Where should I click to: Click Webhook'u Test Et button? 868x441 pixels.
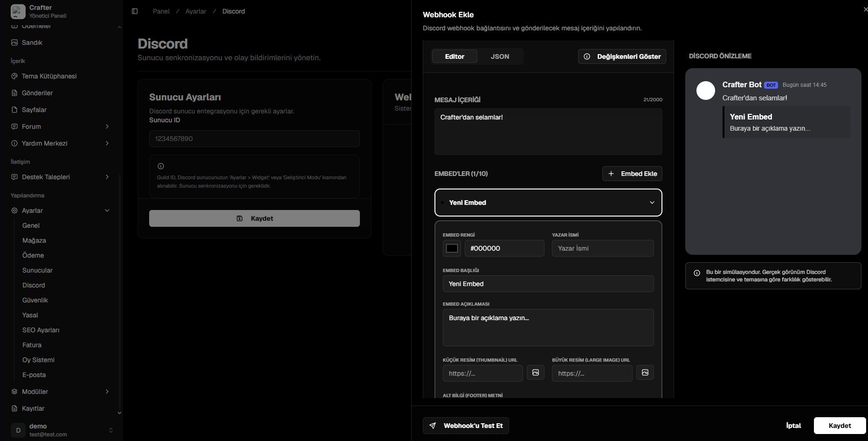pos(466,426)
